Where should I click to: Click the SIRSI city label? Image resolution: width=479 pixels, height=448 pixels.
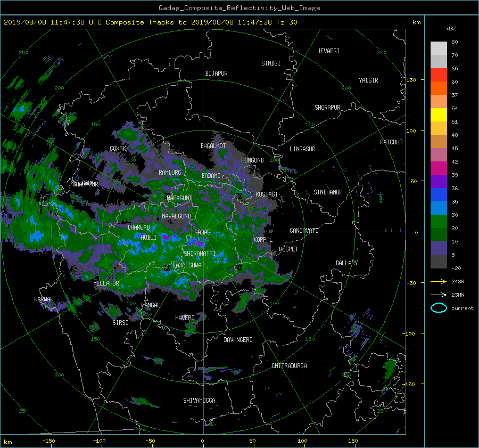[120, 323]
